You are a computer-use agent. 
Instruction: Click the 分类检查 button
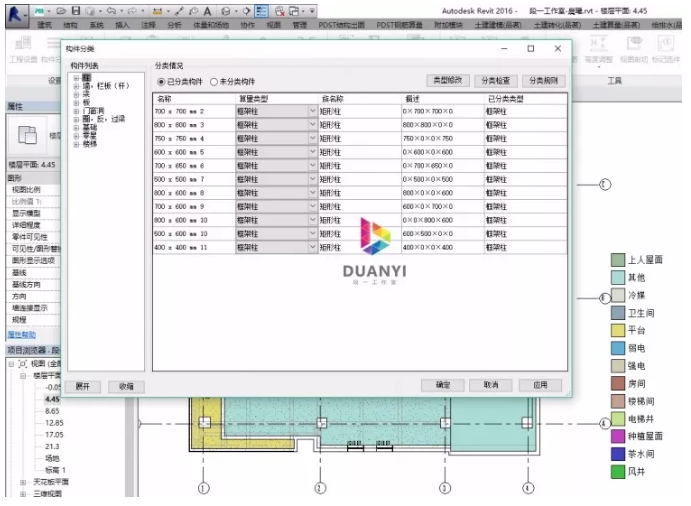[x=496, y=80]
